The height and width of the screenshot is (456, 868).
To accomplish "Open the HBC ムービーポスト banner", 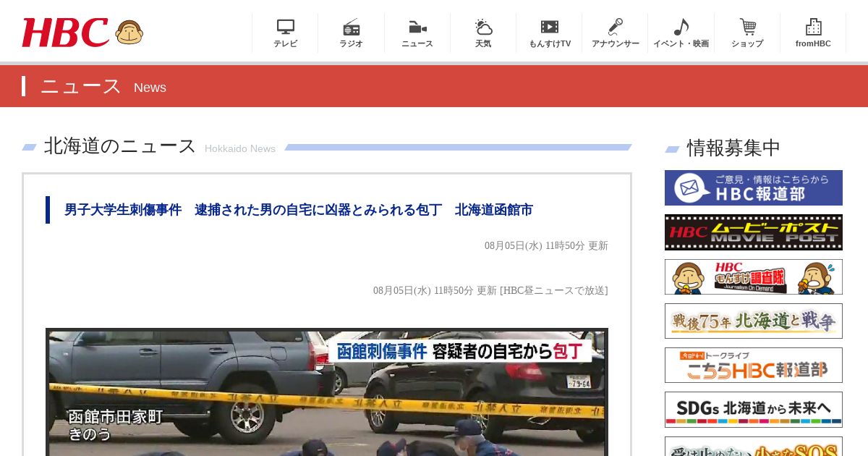I will [x=754, y=232].
